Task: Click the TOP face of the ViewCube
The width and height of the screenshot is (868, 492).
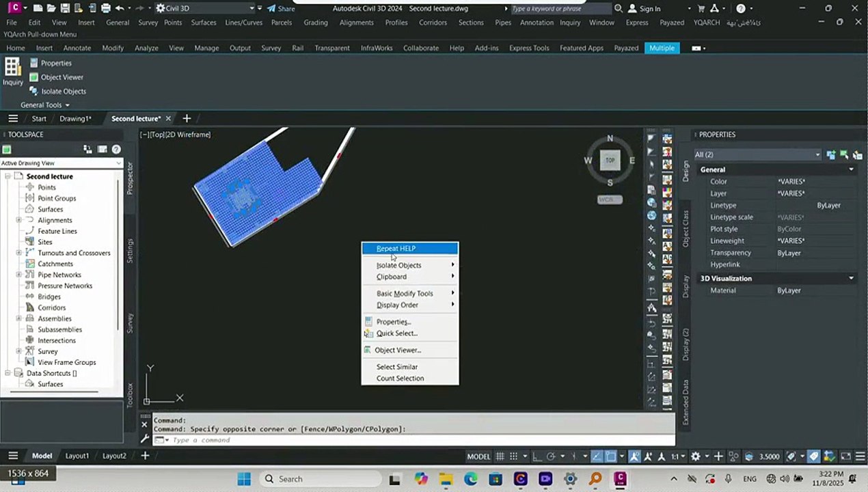Action: [x=610, y=161]
